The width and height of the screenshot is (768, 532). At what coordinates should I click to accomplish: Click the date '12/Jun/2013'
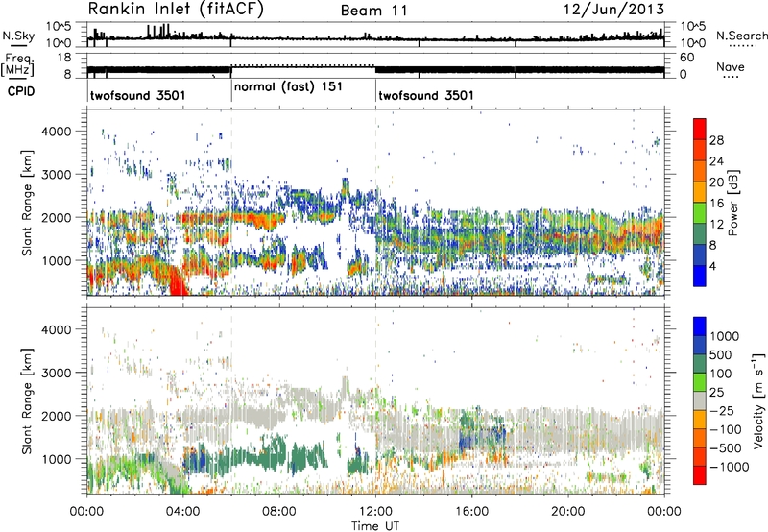(x=613, y=9)
